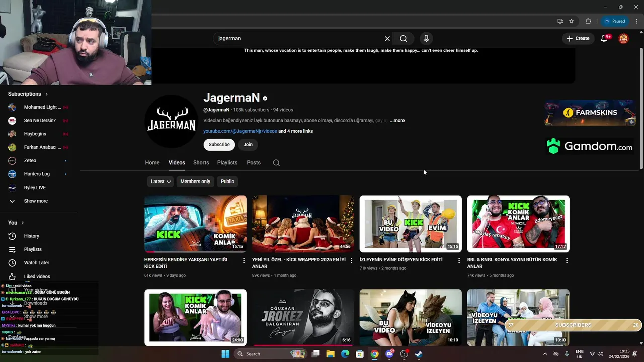Click the Create button
Screen dimensions: 644x362
(578, 38)
